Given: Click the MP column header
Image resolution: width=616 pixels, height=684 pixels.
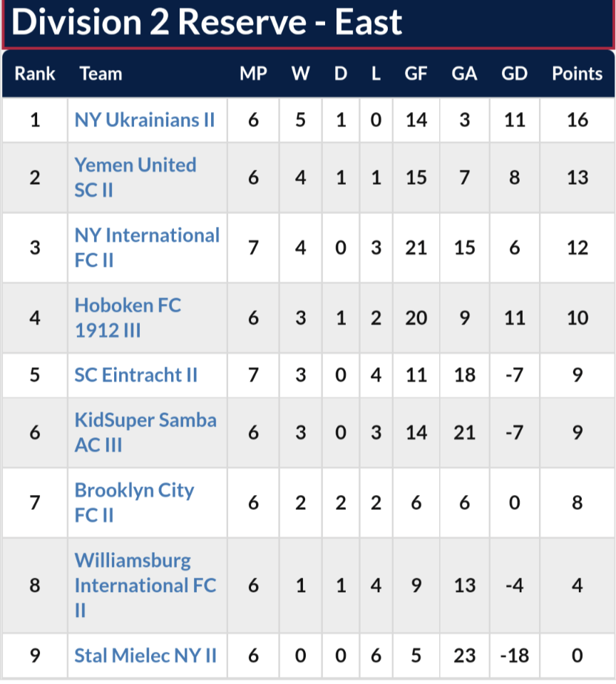Looking at the screenshot, I should point(253,73).
